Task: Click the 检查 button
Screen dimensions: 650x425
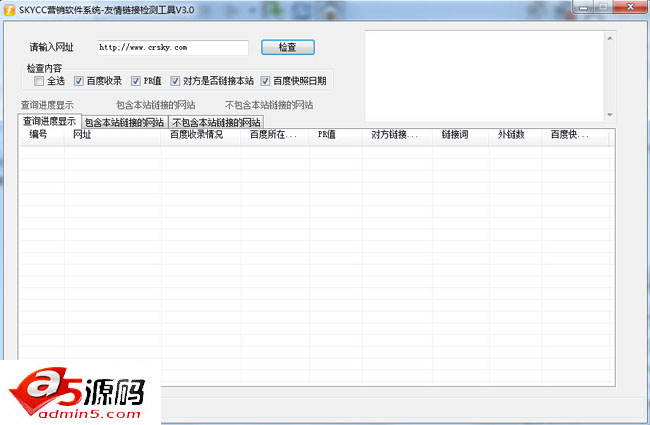Action: [x=288, y=47]
